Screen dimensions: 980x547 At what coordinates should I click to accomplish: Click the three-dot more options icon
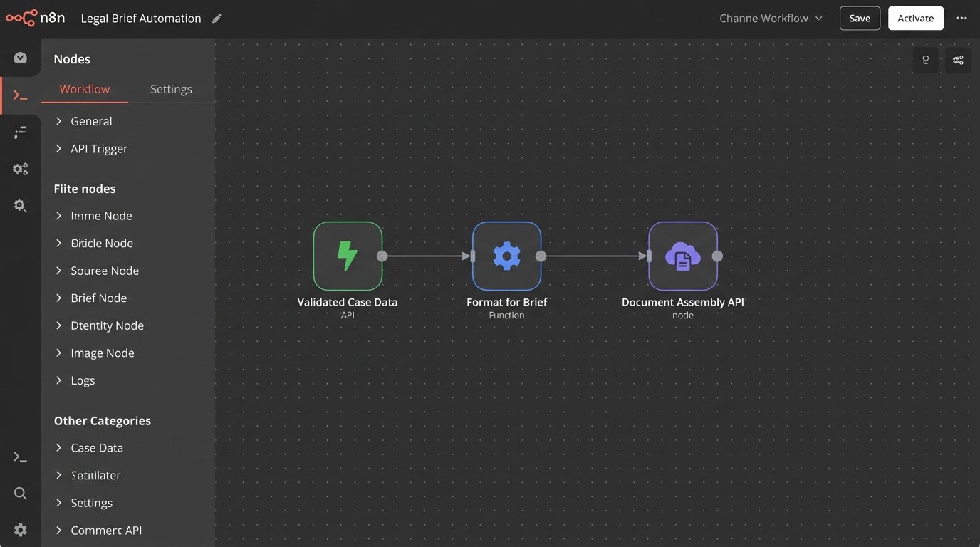tap(961, 19)
